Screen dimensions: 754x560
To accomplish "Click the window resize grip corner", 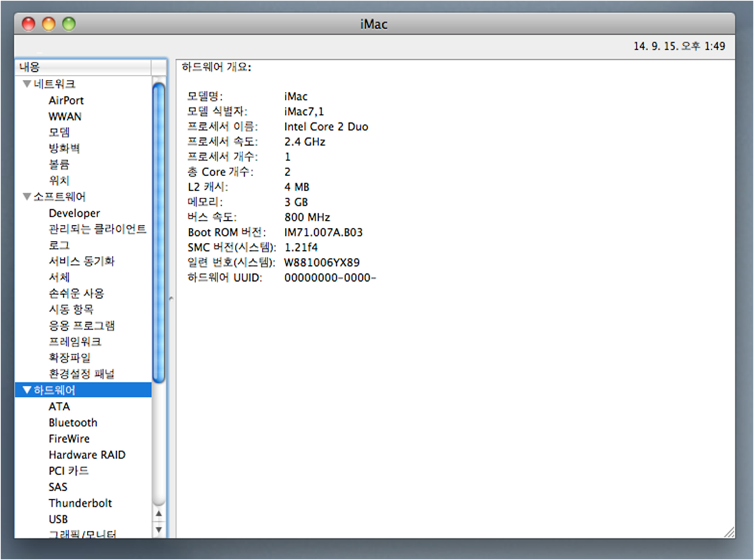I will tap(728, 532).
